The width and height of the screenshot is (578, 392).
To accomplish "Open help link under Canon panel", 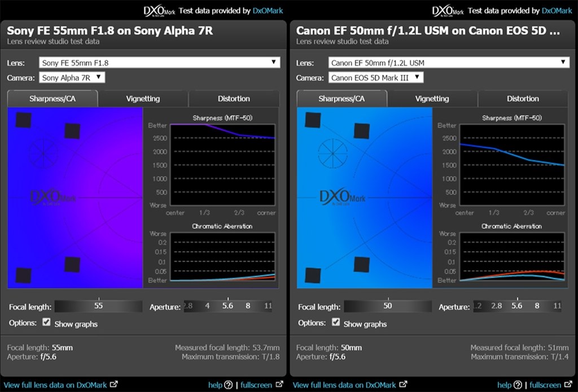I will click(x=504, y=385).
